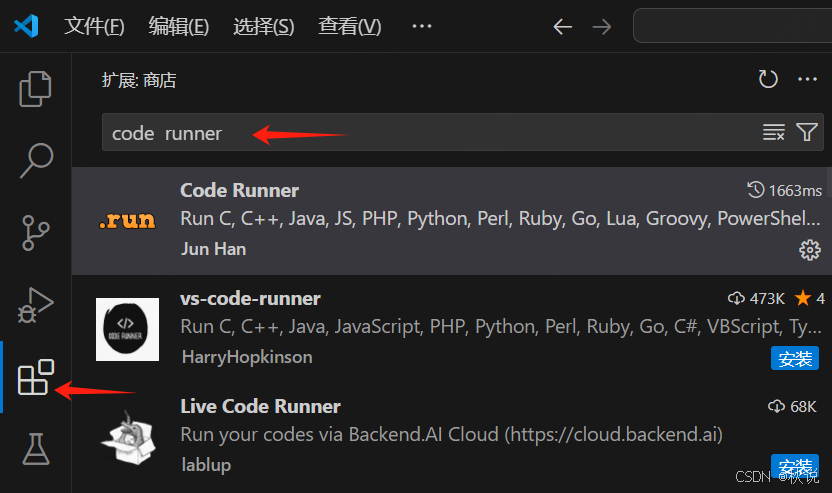Click the VS Code logo icon
832x493 pixels.
coord(27,26)
